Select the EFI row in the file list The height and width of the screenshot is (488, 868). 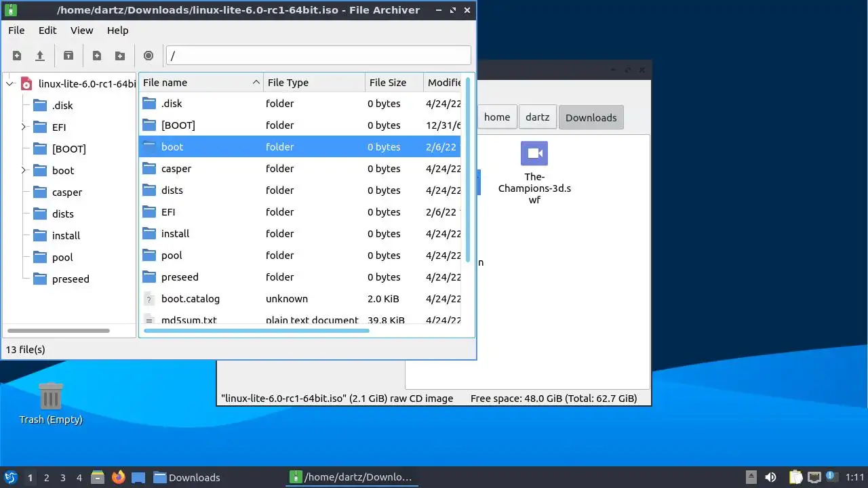(300, 212)
